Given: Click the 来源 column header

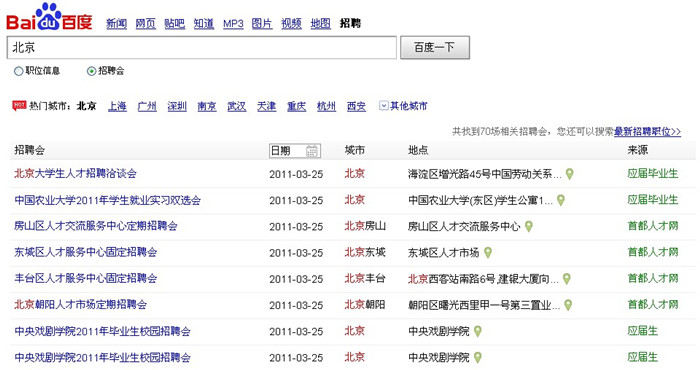Looking at the screenshot, I should (x=638, y=150).
